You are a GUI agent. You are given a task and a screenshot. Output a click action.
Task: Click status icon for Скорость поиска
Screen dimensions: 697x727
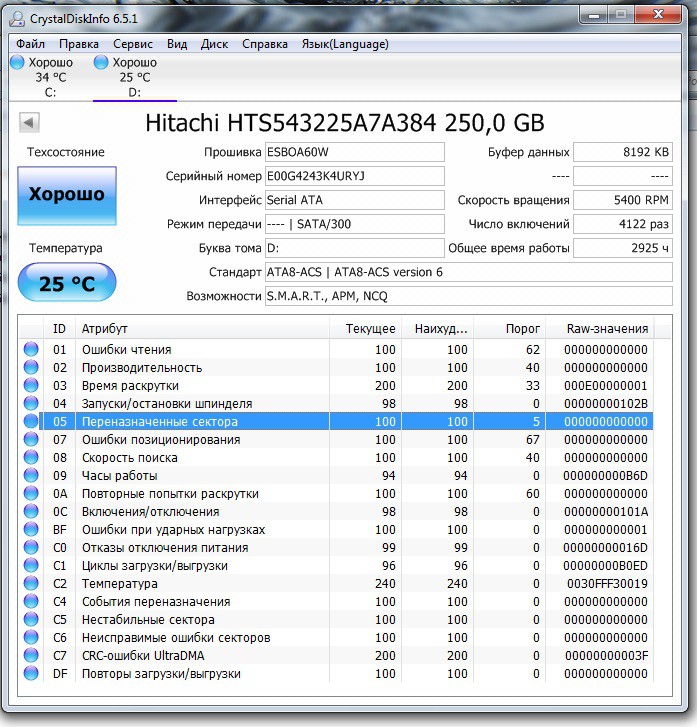coord(31,458)
